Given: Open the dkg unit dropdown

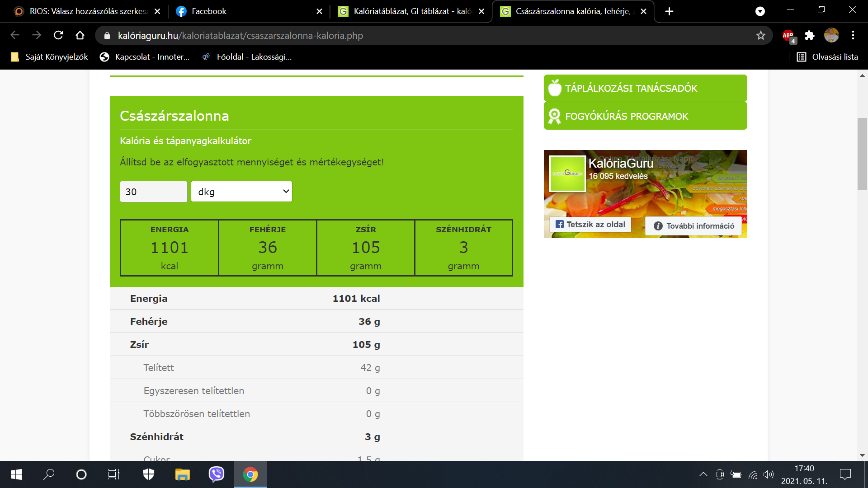Looking at the screenshot, I should pos(241,192).
